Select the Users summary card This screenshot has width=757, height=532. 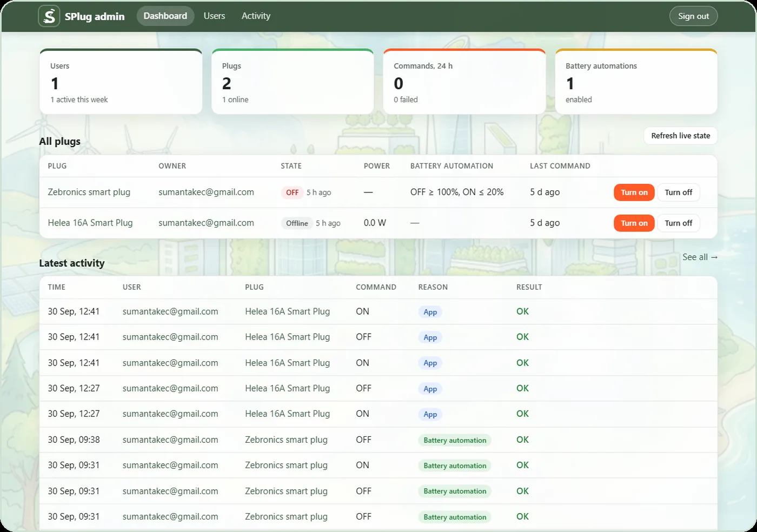coord(121,82)
